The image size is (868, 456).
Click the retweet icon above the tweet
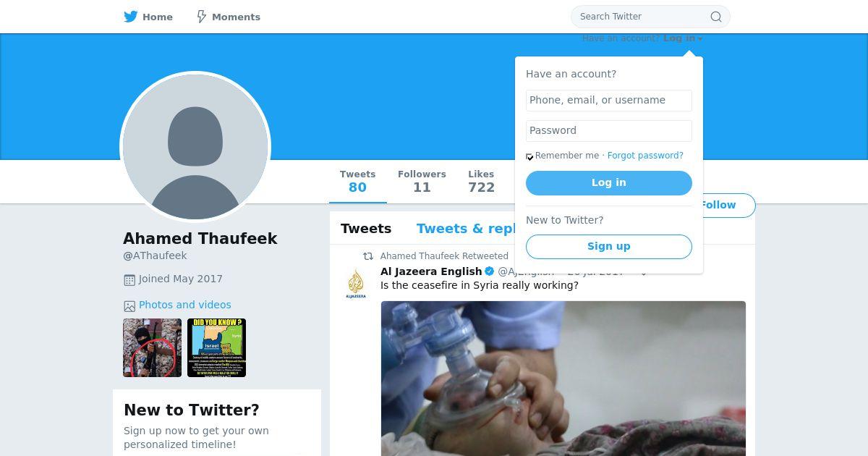coord(368,256)
